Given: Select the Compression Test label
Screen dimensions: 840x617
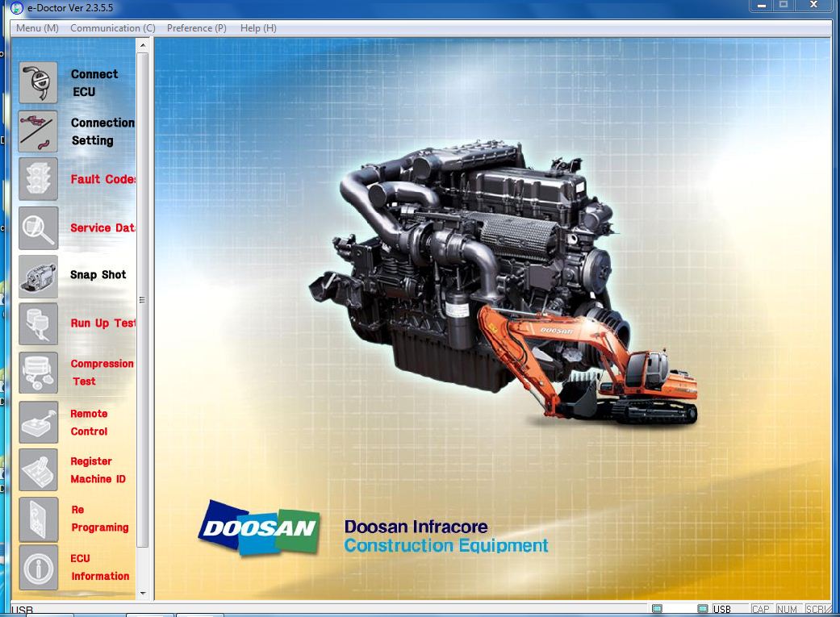Looking at the screenshot, I should coord(102,373).
